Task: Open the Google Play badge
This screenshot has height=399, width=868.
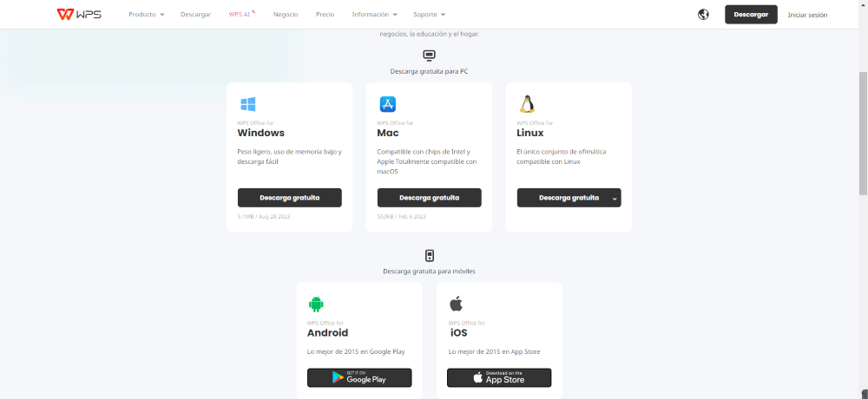Action: click(x=359, y=377)
